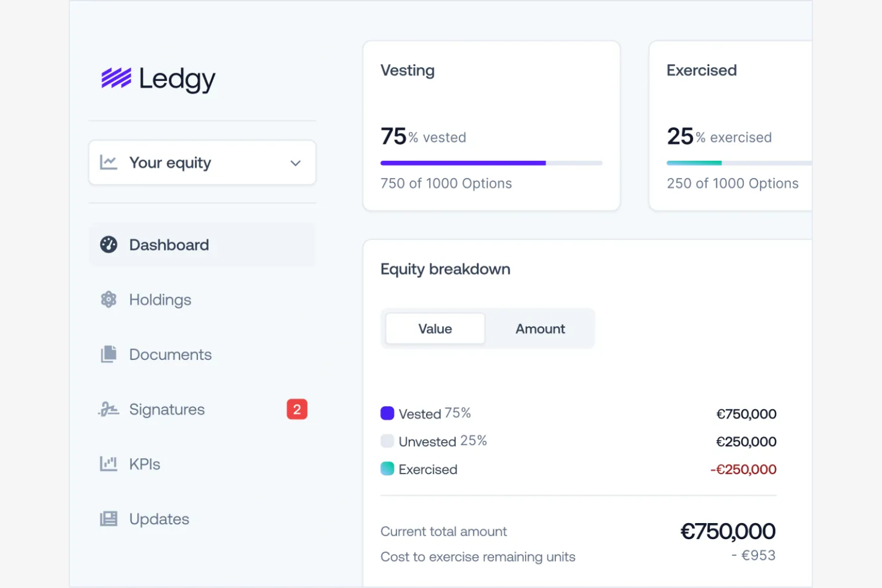Select the Signatures pen icon
Screen dimensions: 882x588
[108, 409]
